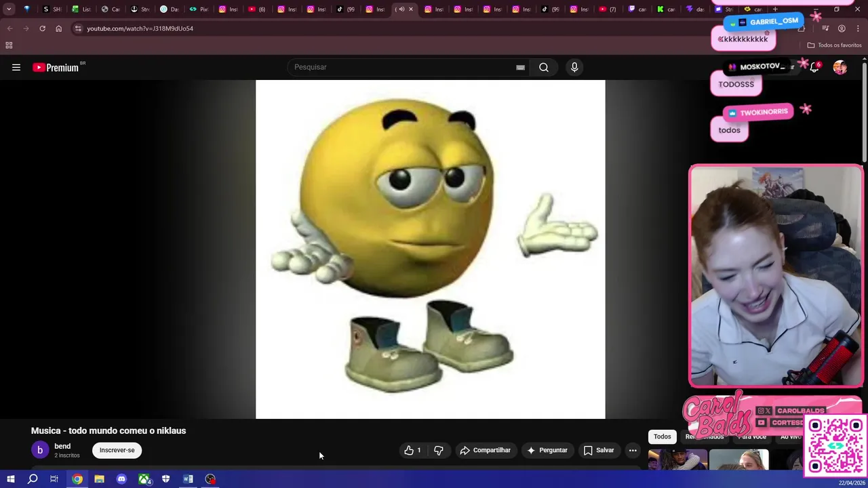Open the browser home page button
868x488 pixels.
[x=58, y=28]
